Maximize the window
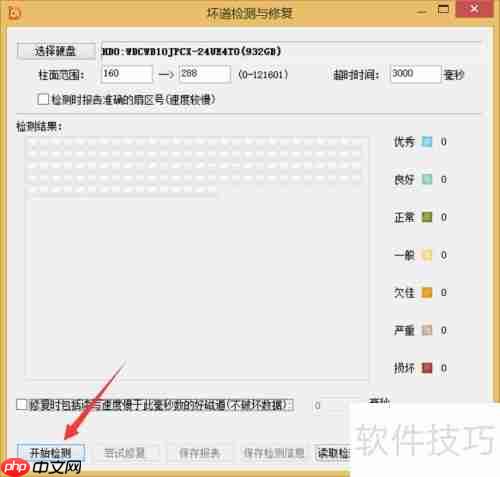Viewport: 500px width, 477px height. 443,10
